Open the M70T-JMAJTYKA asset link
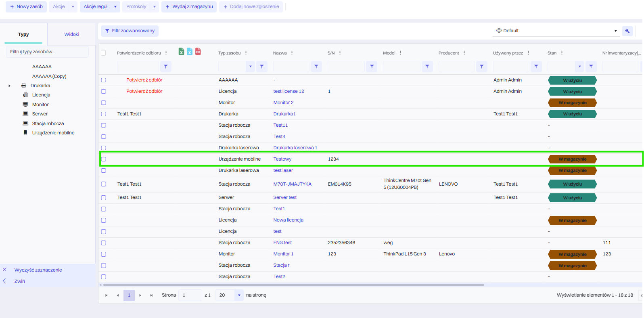The image size is (644, 318). 292,184
